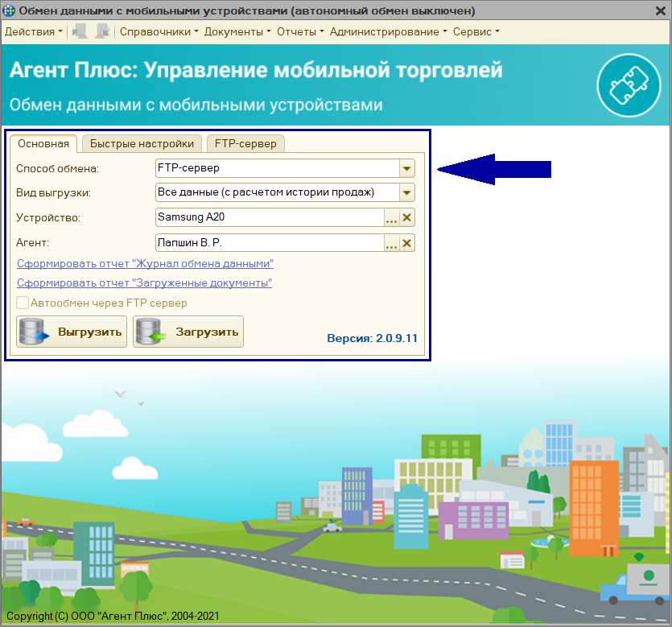
Task: Click the Загрузить button
Action: point(188,332)
